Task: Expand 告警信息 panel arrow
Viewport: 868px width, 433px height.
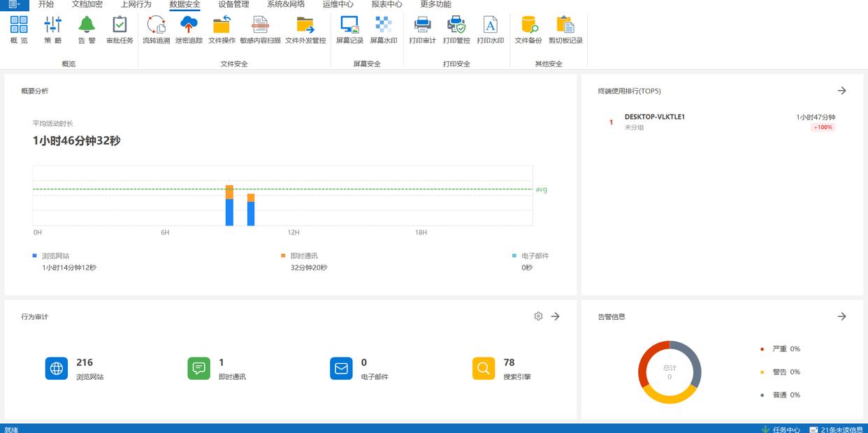Action: [841, 316]
